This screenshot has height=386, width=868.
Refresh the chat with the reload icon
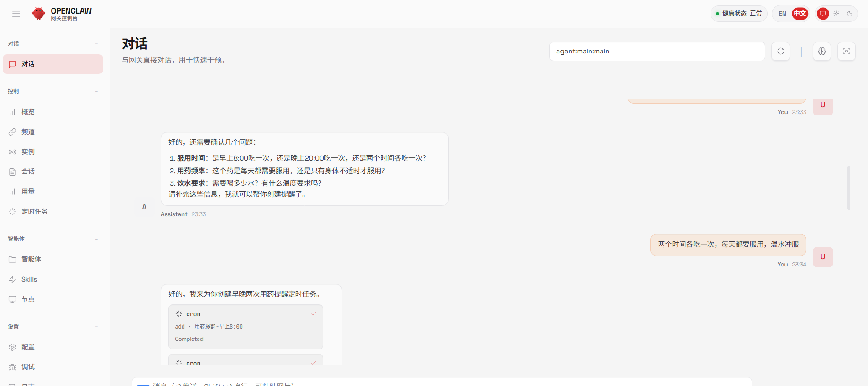(x=780, y=51)
